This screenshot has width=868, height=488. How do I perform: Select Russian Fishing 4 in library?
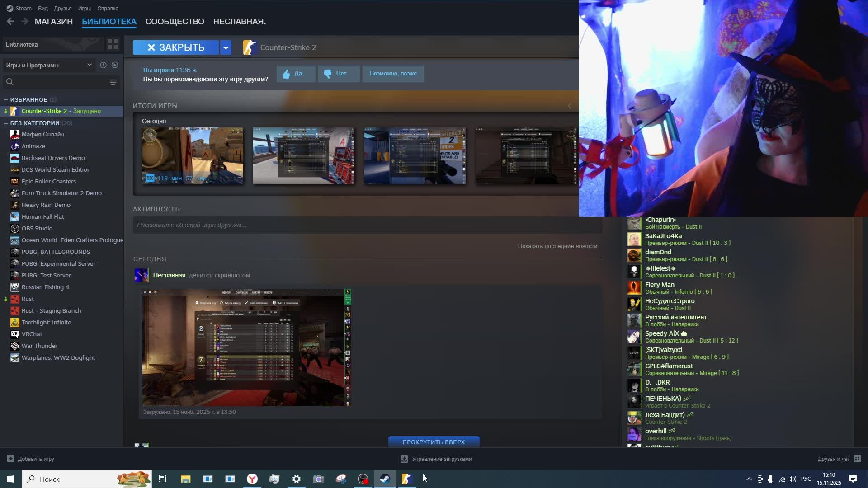[45, 287]
